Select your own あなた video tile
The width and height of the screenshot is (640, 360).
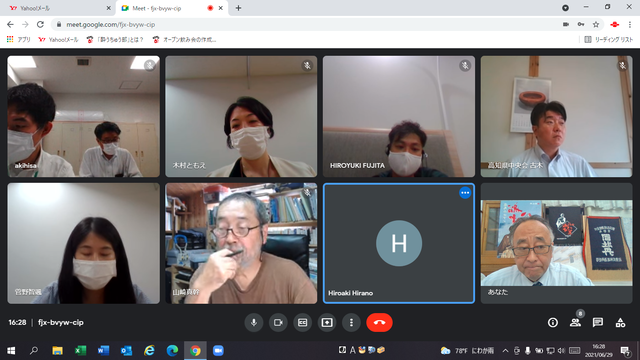pyautogui.click(x=556, y=243)
